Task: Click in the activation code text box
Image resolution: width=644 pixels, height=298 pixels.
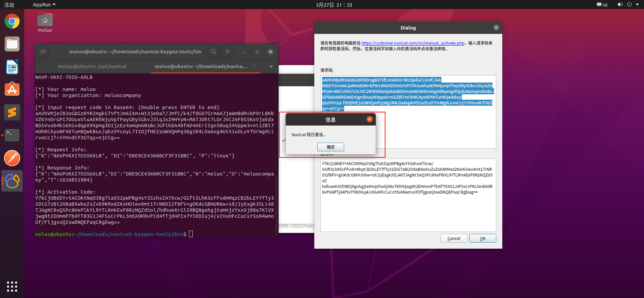Action: click(408, 195)
